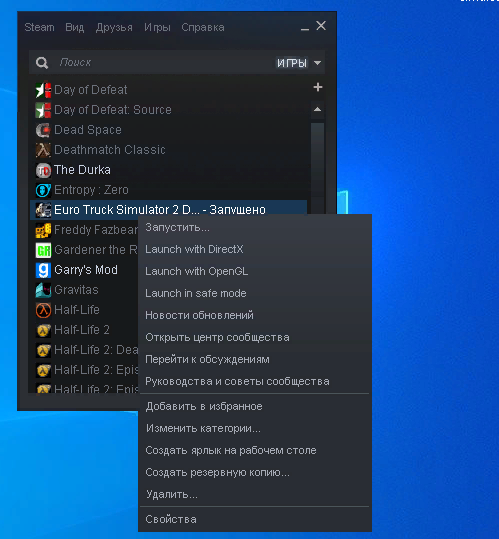Screen dimensions: 499x539
Task: Open the Игры menu
Action: coord(157,27)
